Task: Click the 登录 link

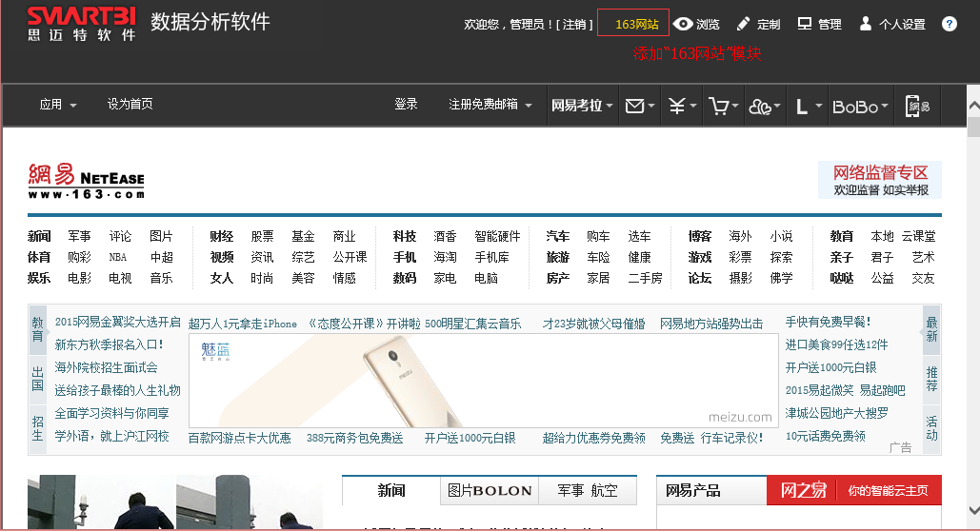Action: [406, 104]
